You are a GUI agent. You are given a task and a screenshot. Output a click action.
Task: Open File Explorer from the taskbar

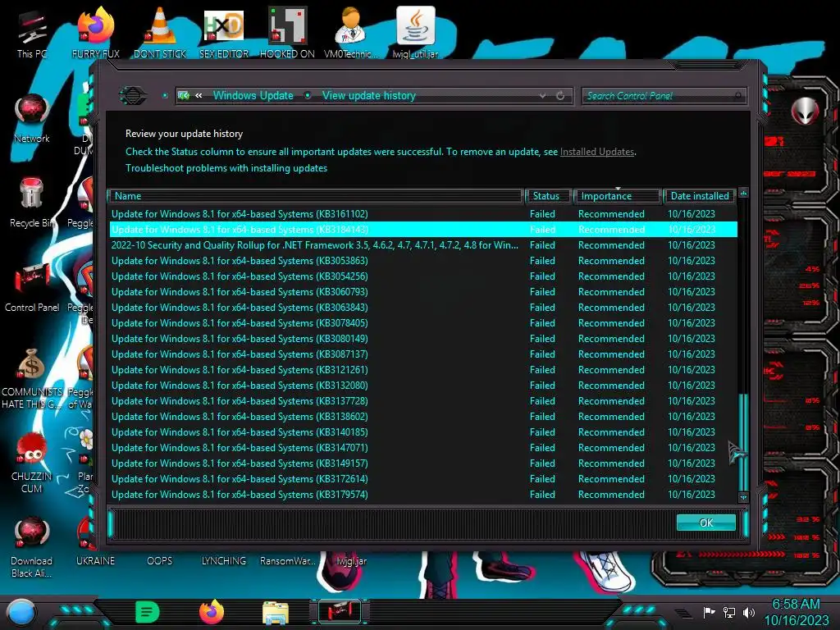click(x=276, y=613)
